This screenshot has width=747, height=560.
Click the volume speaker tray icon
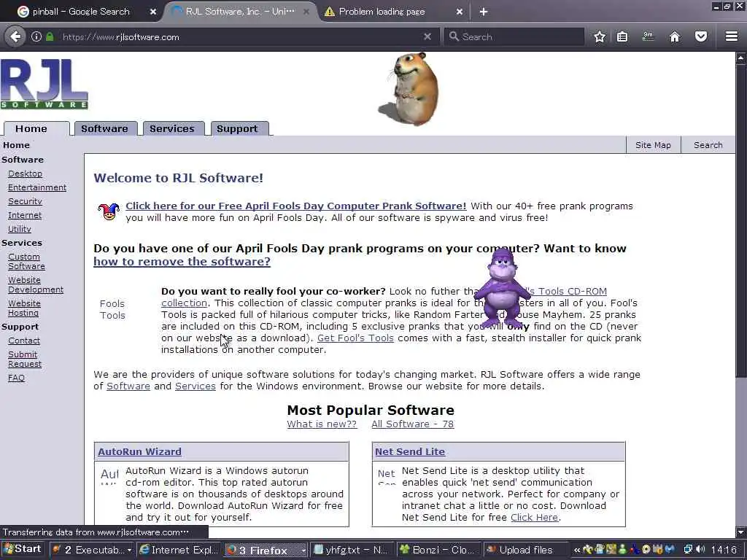pyautogui.click(x=701, y=550)
